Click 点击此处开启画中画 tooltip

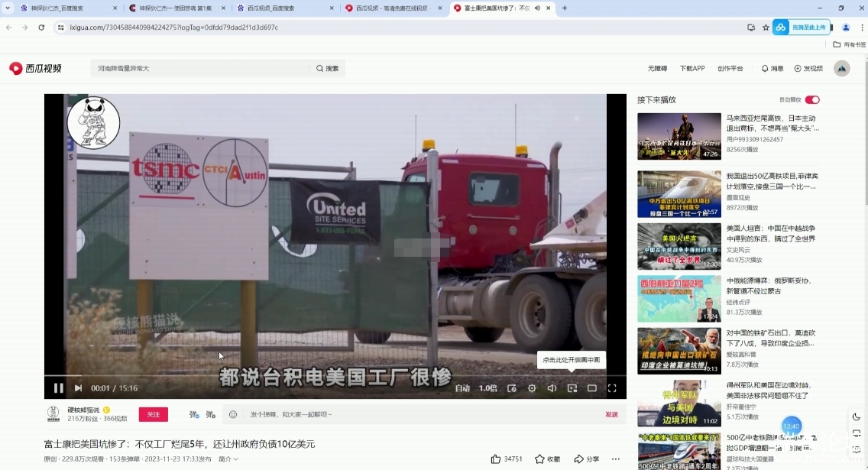coord(572,360)
